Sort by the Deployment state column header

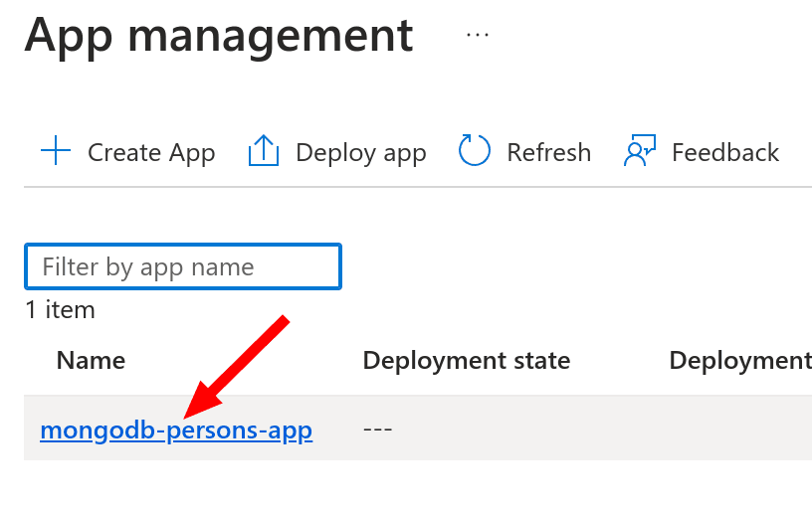click(466, 360)
